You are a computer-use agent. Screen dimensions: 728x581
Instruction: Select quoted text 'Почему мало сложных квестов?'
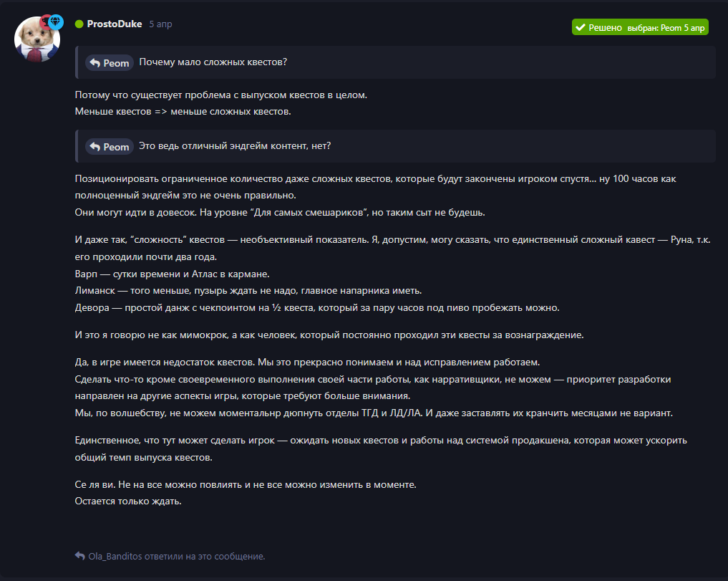tap(213, 62)
